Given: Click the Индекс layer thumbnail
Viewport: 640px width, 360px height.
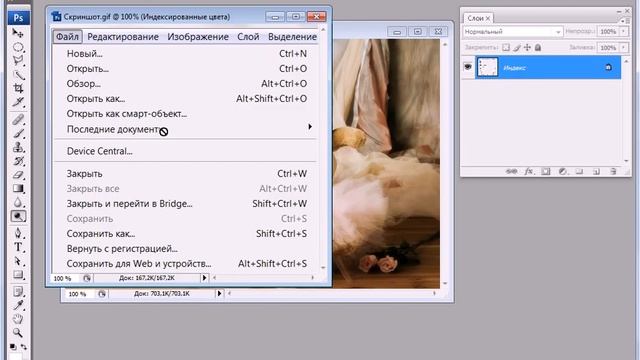Looking at the screenshot, I should pyautogui.click(x=487, y=67).
